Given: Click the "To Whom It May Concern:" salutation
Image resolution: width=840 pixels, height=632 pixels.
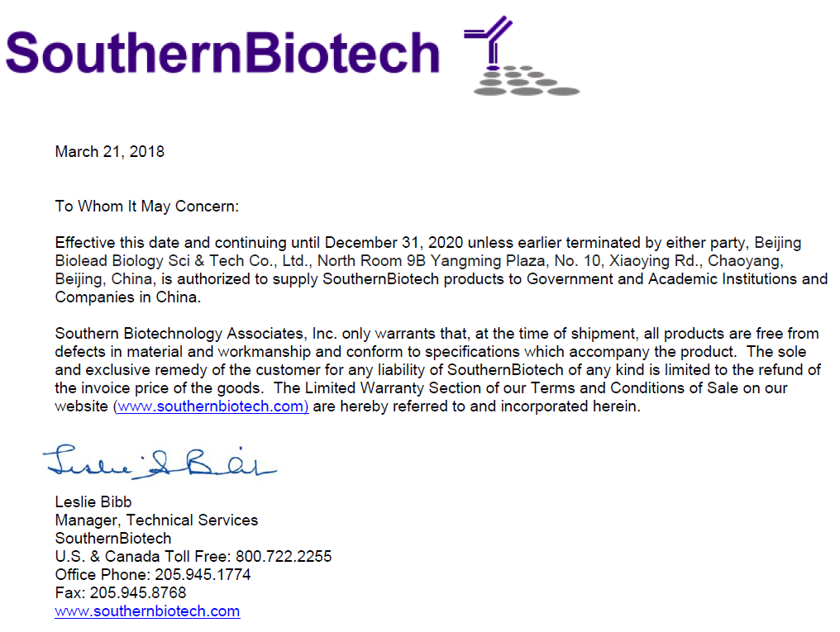Looking at the screenshot, I should pos(147,207).
